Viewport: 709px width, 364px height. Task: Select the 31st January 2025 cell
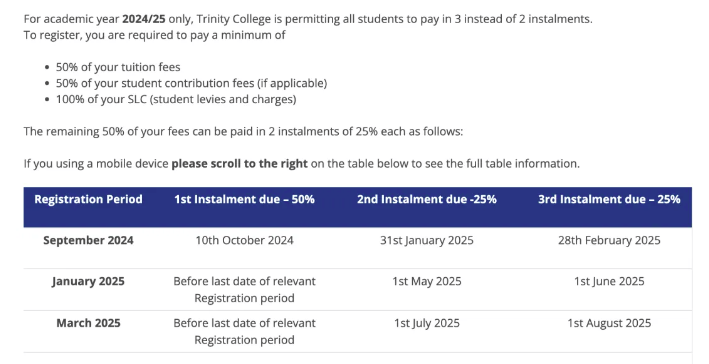point(427,240)
